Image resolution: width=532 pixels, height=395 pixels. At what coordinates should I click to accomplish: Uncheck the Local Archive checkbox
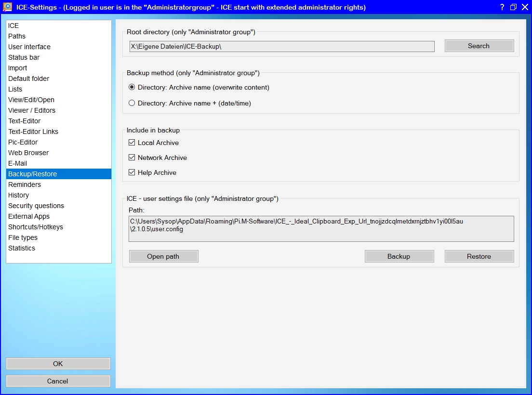132,143
